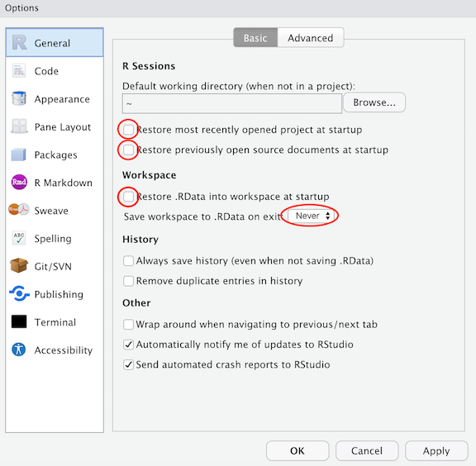
Task: Open the Appearance paint bucket icon
Action: [19, 98]
